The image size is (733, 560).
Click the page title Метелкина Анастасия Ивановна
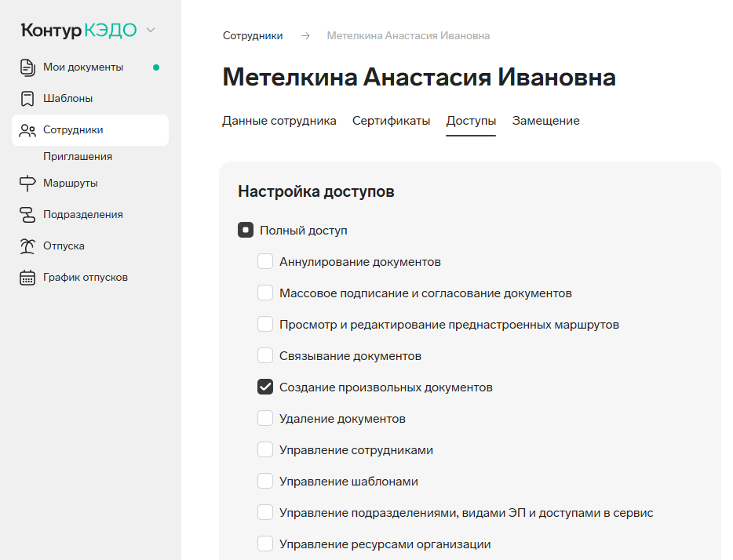click(x=419, y=77)
